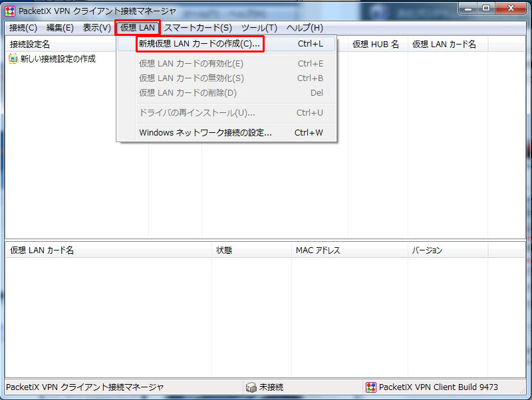Choose Windows ネットワーク接続の設定...
Viewport: 532px width, 400px height.
click(205, 132)
